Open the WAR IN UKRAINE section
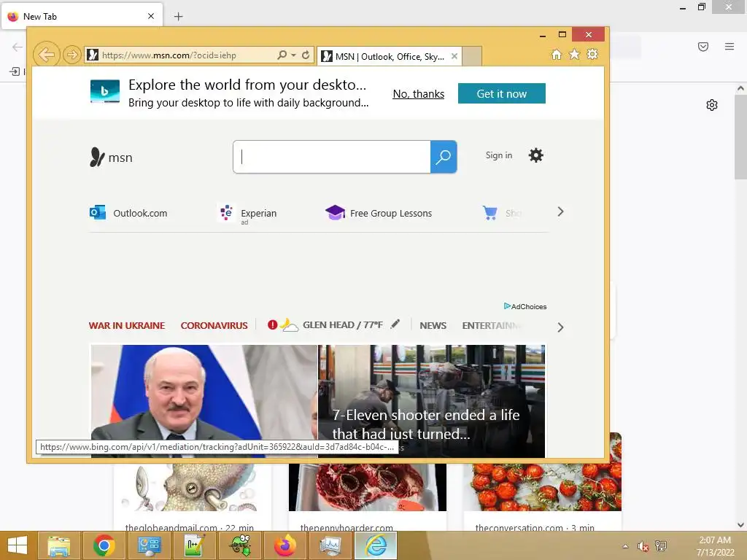This screenshot has width=747, height=560. pos(127,326)
